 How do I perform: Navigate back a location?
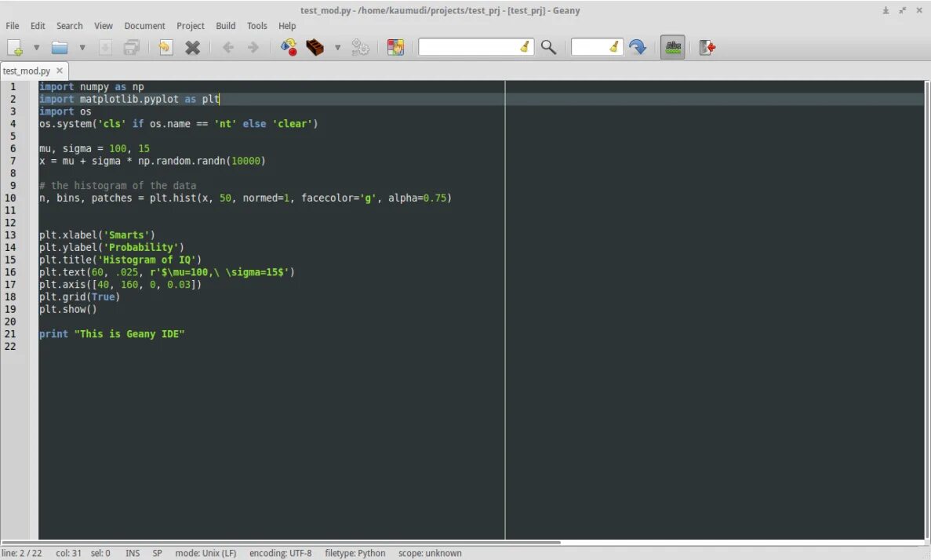[227, 48]
